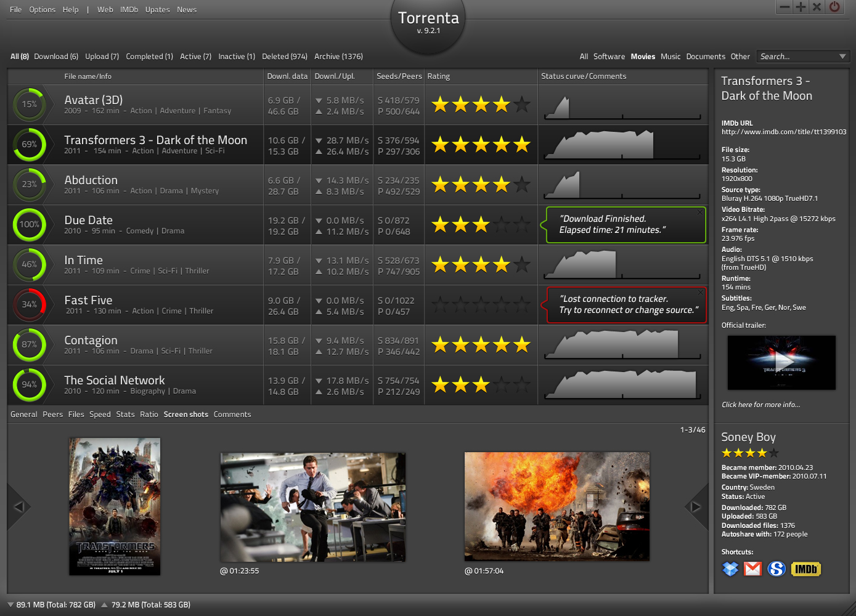Image resolution: width=856 pixels, height=616 pixels.
Task: Click Contagion 87% progress ring
Action: [x=29, y=344]
